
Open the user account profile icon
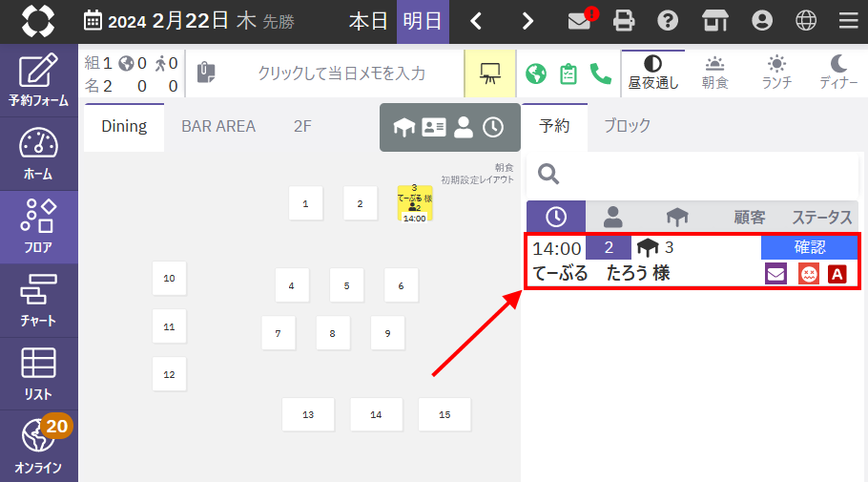click(x=762, y=21)
